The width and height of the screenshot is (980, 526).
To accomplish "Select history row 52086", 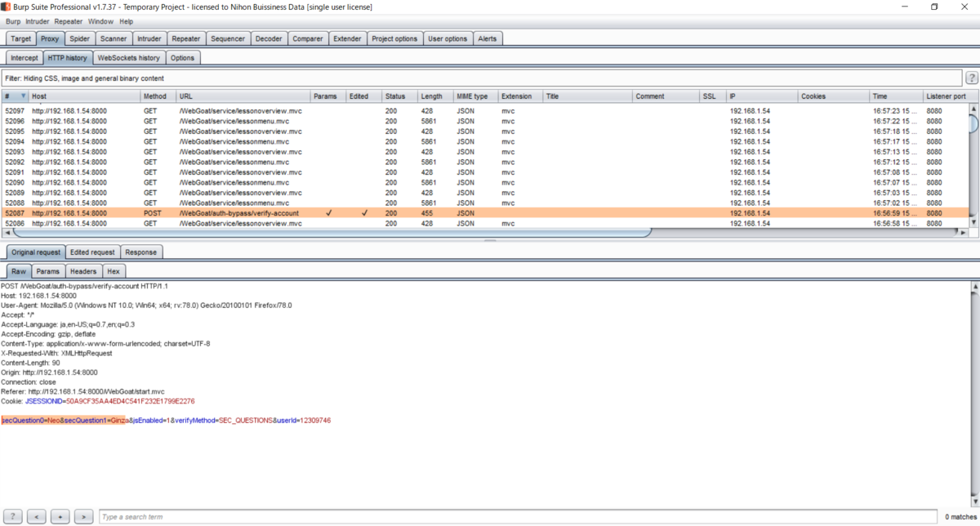I will click(485, 223).
